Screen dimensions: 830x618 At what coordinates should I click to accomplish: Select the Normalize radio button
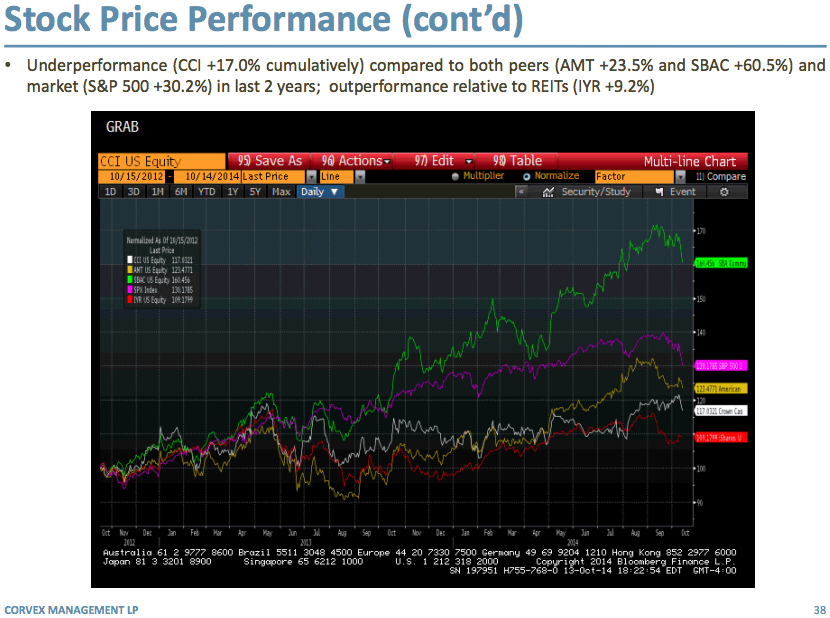(526, 177)
